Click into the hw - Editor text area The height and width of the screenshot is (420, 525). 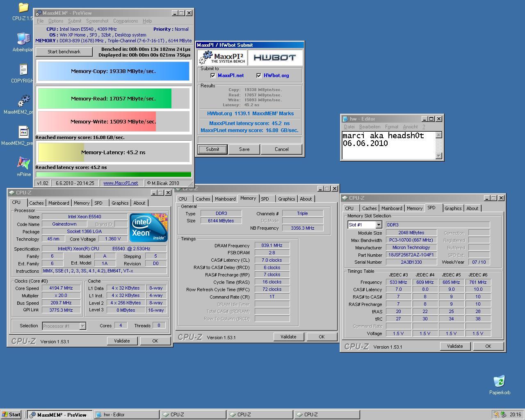pos(389,145)
